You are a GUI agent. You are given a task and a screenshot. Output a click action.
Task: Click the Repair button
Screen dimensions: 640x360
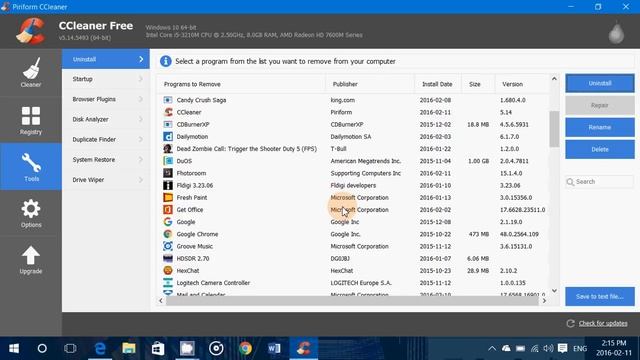pyautogui.click(x=600, y=105)
